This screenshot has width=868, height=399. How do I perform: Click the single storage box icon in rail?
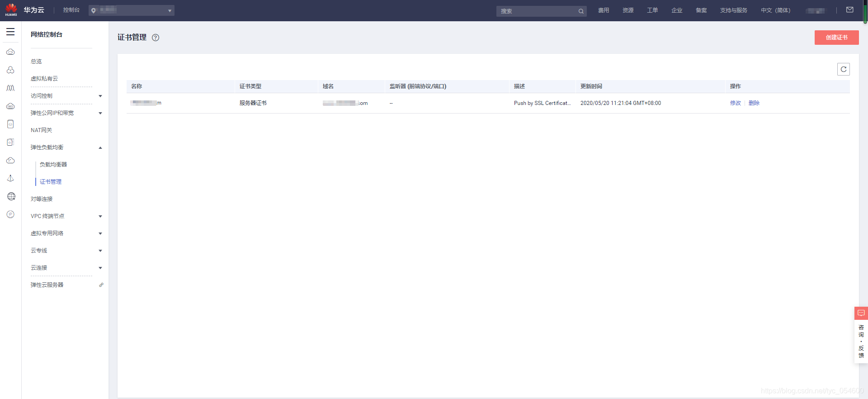tap(10, 124)
